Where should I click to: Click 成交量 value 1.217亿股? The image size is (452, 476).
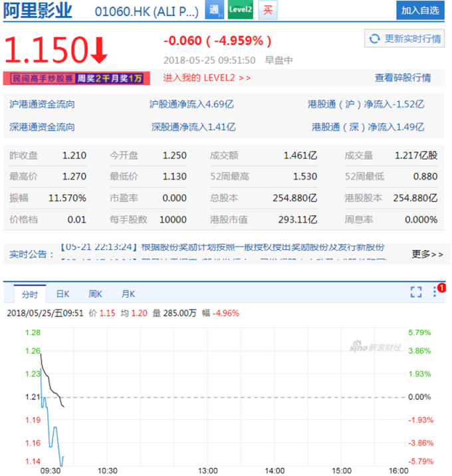416,156
